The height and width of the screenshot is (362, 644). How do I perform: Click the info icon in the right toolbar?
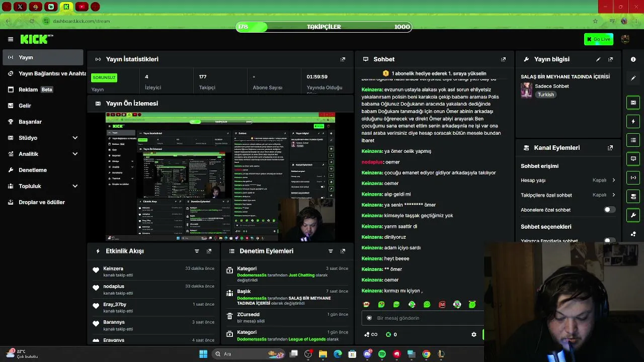(x=633, y=59)
